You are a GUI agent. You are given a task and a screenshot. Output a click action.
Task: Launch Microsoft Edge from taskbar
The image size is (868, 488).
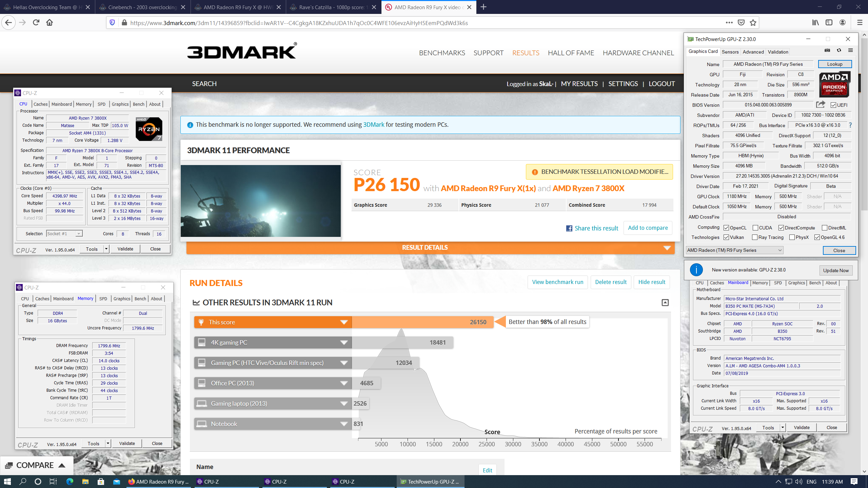[x=70, y=482]
